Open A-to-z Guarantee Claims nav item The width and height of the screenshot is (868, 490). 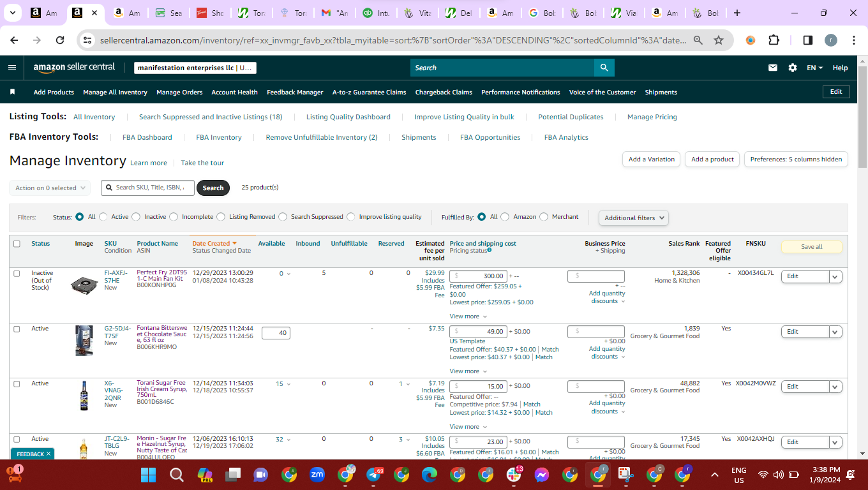[369, 93]
